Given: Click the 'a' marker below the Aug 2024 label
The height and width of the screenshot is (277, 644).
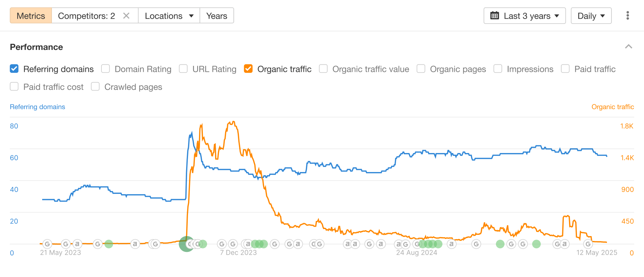Looking at the screenshot, I should (x=399, y=244).
